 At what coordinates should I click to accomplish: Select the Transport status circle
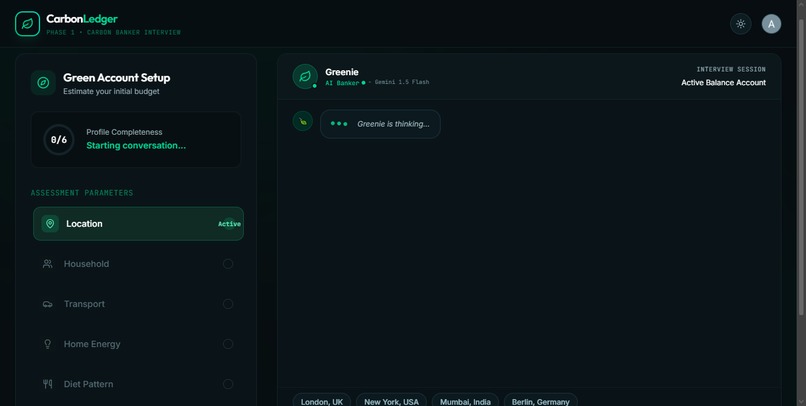[x=228, y=304]
